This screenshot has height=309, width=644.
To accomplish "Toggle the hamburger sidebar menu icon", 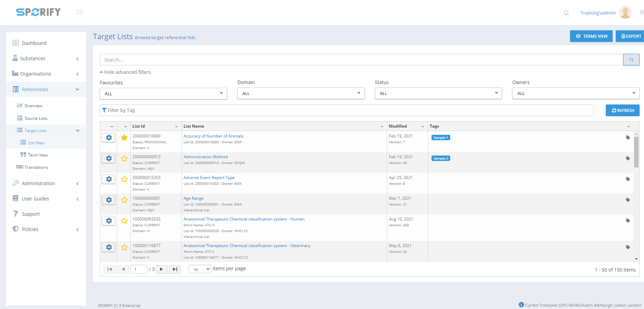I will (79, 13).
